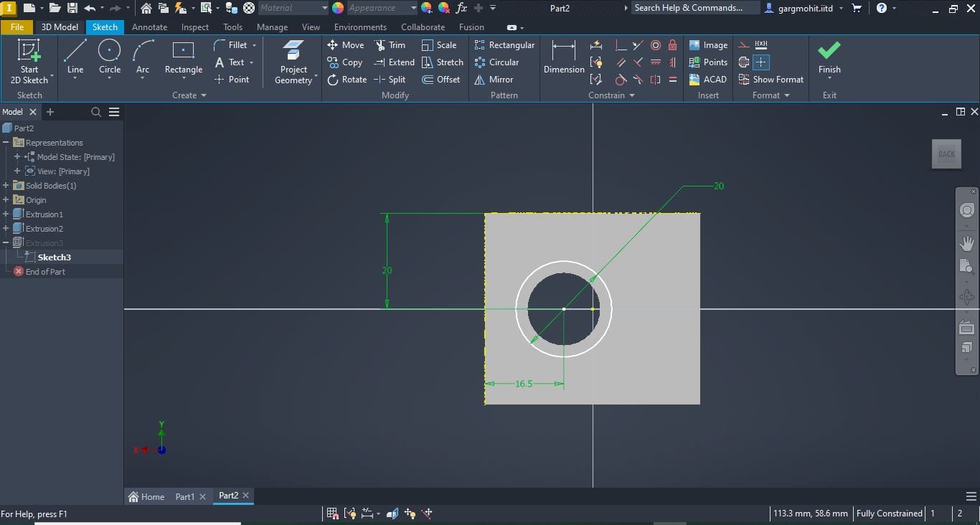Click the Copy modify button

click(344, 62)
